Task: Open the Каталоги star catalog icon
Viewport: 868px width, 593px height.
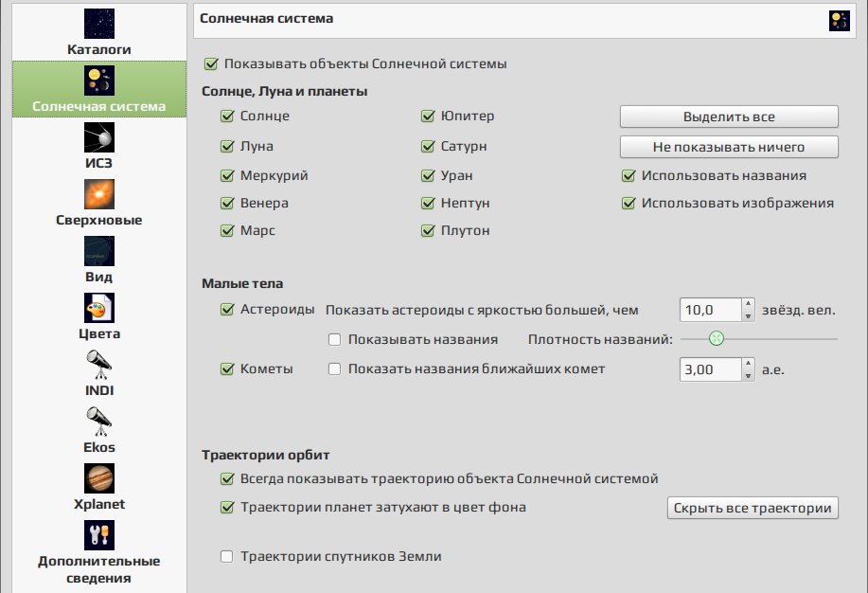Action: point(99,24)
